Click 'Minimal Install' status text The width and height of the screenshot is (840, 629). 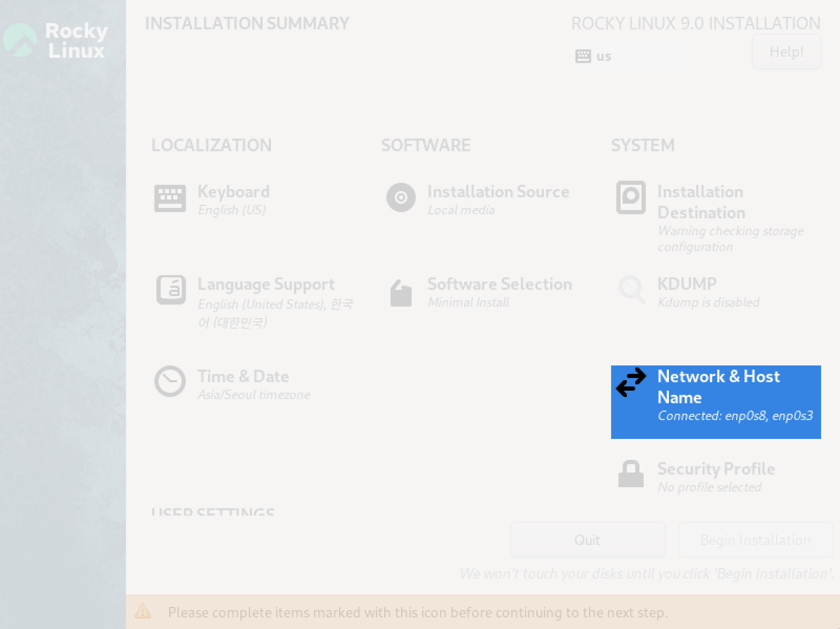(468, 302)
